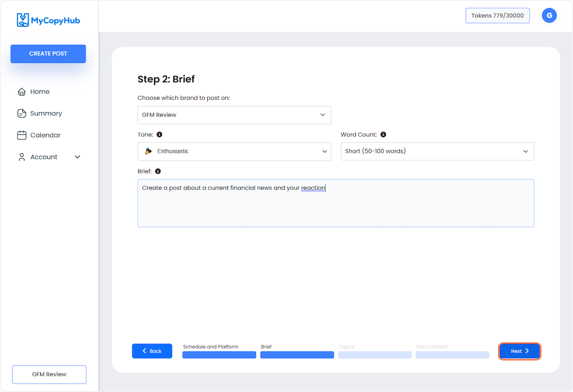The height and width of the screenshot is (392, 573).
Task: Click the Calendar icon in sidebar
Action: 21,135
